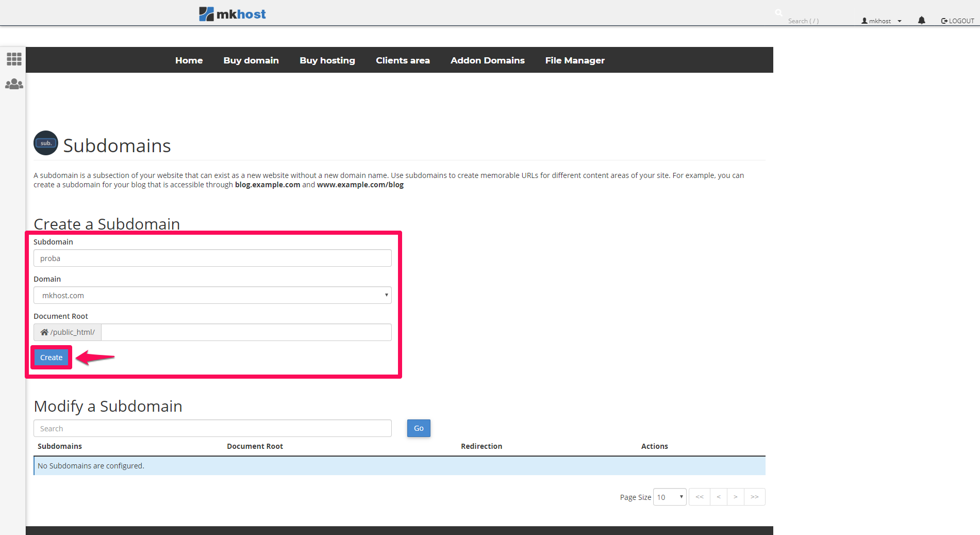Log out using the LOGOUT link
This screenshot has height=535, width=980.
[x=957, y=21]
